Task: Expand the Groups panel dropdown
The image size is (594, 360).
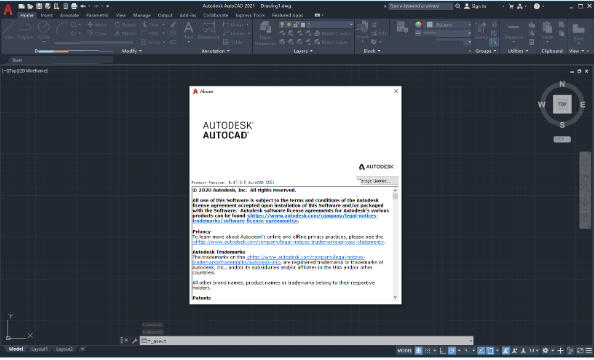Action: tap(486, 51)
